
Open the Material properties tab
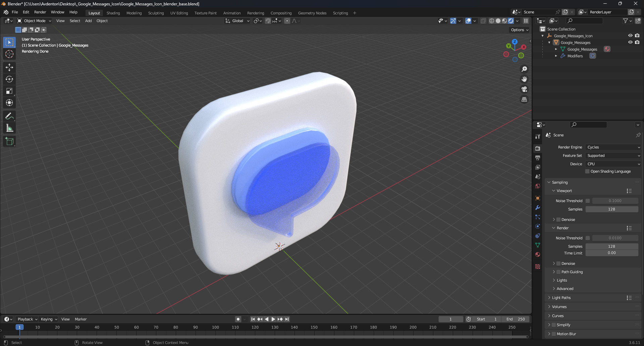coord(538,254)
